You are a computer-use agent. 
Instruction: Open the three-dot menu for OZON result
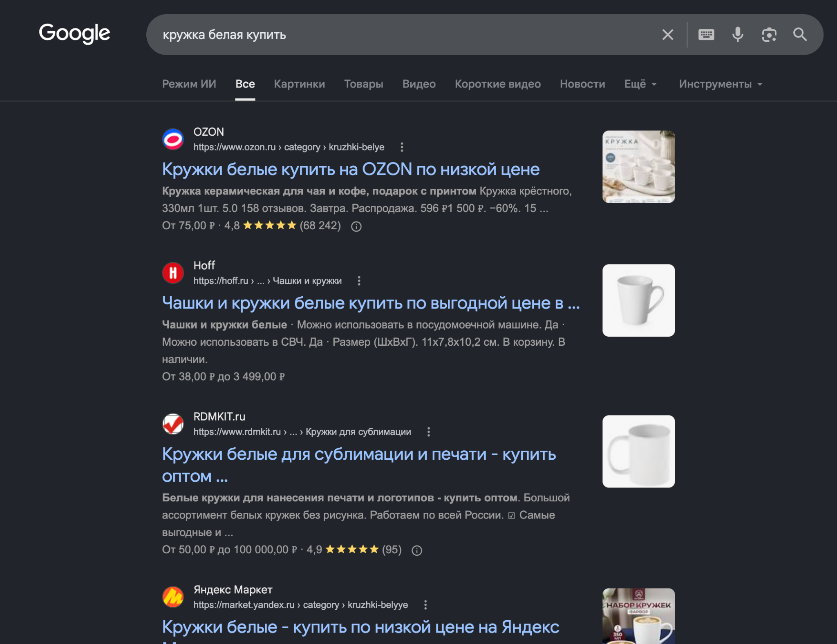[402, 147]
